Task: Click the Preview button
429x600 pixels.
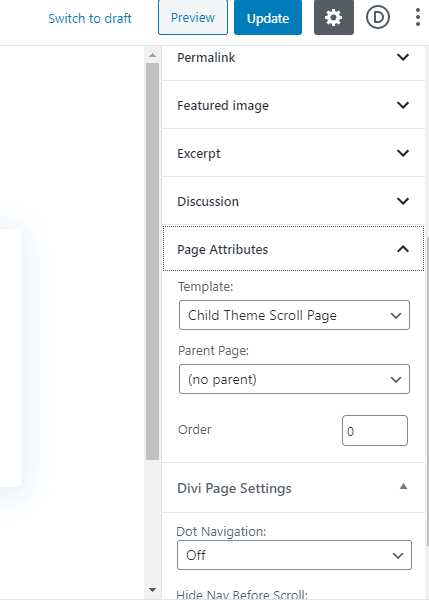Action: coord(193,17)
